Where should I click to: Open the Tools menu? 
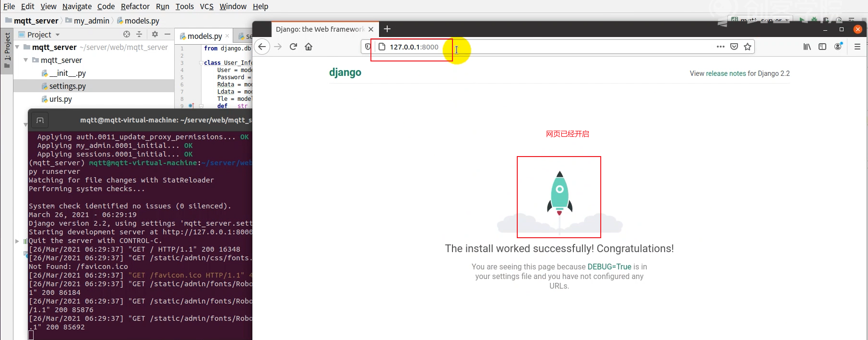[x=185, y=6]
